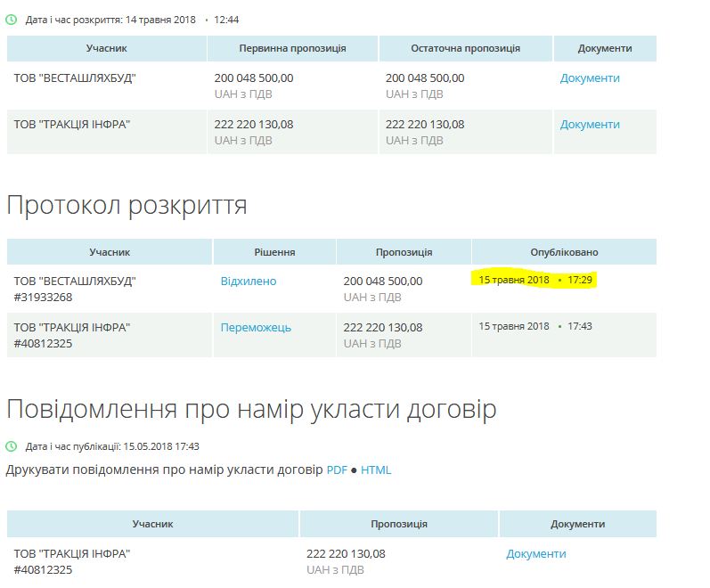Viewport: 710px width, 588px height.
Task: Open the HTML version of the notice
Action: (376, 470)
